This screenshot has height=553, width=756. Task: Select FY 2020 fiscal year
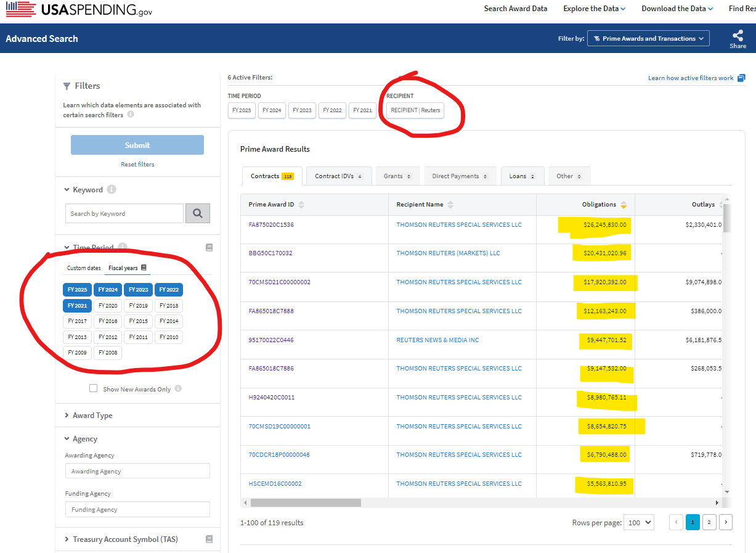click(x=107, y=306)
